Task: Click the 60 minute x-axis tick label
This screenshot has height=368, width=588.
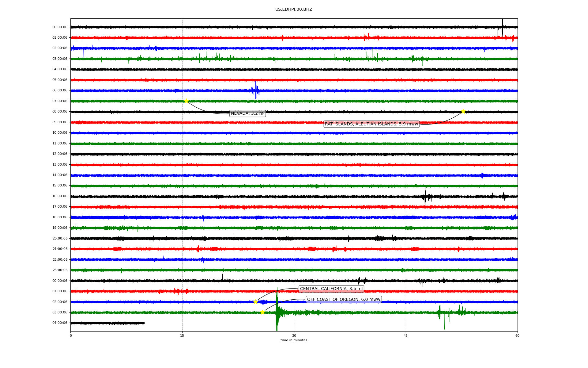Action: [x=517, y=335]
